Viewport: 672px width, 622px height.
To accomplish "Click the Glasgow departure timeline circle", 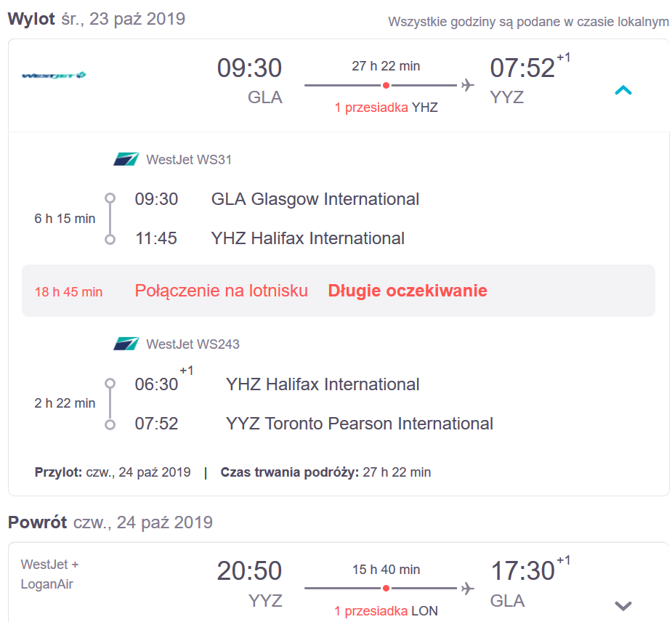I will point(110,198).
